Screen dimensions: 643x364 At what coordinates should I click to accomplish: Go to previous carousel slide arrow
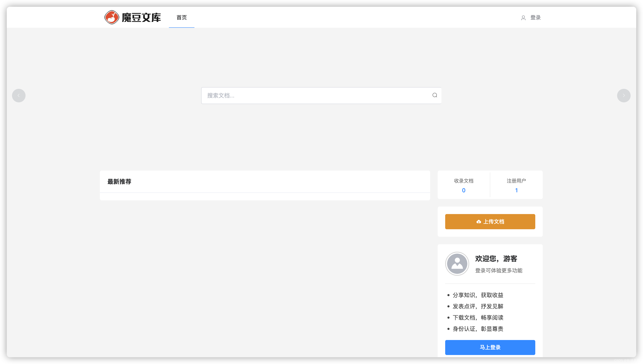click(19, 96)
